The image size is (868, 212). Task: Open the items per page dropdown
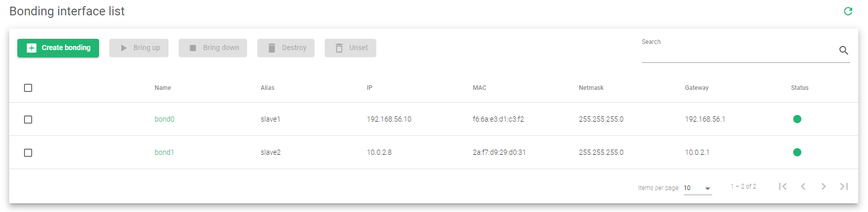pyautogui.click(x=697, y=188)
